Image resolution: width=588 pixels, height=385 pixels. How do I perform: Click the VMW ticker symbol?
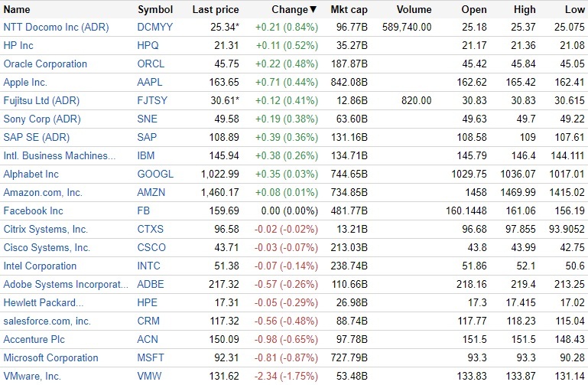pyautogui.click(x=151, y=377)
